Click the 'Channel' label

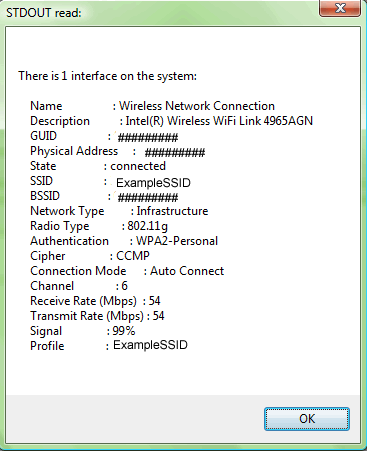tap(52, 286)
